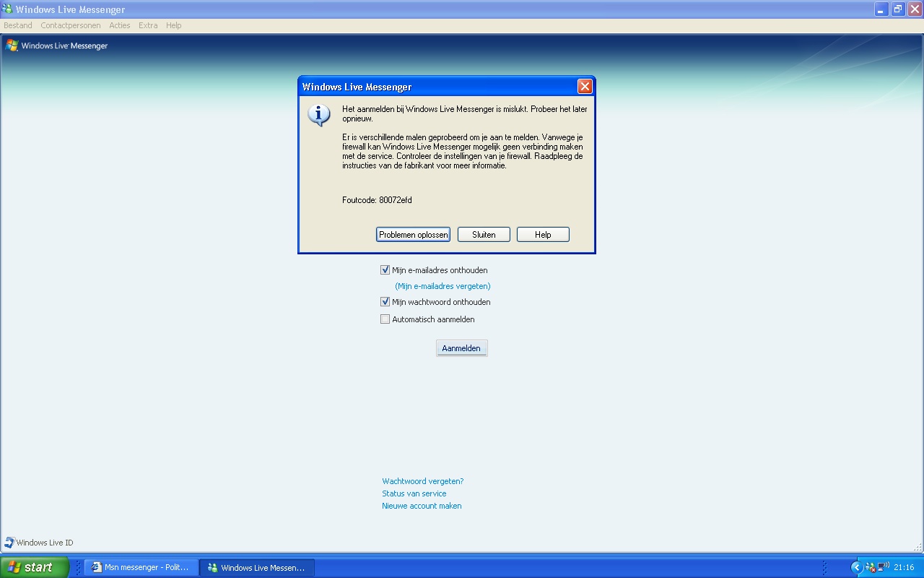Click the wireless network tray icon
The height and width of the screenshot is (578, 924).
(884, 567)
